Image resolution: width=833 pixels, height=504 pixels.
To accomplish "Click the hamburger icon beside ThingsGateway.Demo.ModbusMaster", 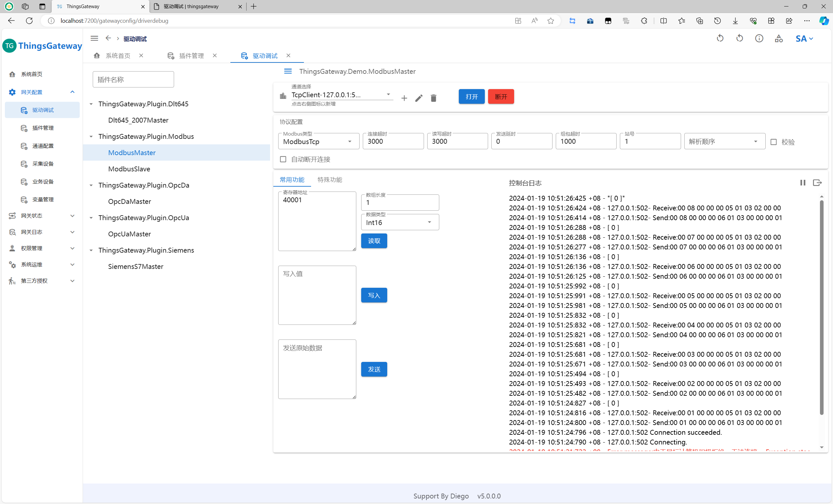I will tap(288, 71).
